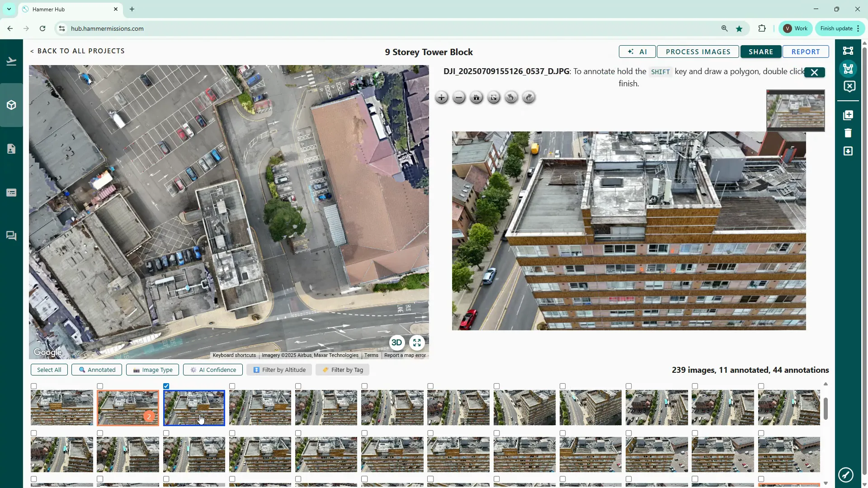Open Filter by Altitude dropdown
The width and height of the screenshot is (868, 488).
click(x=279, y=370)
